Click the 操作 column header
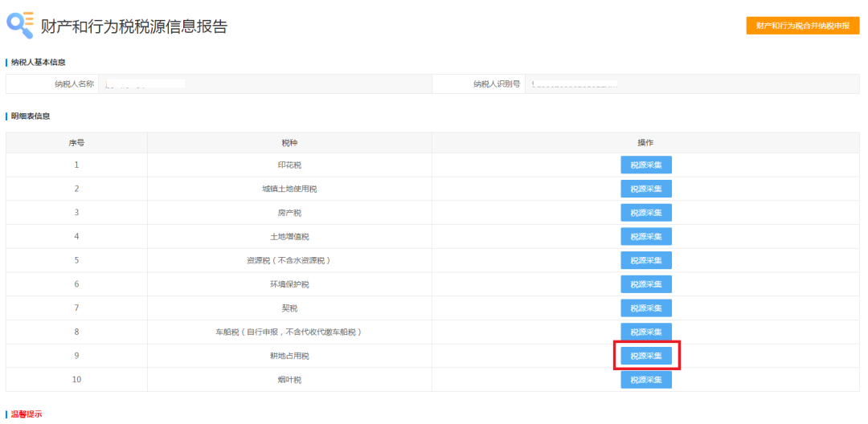This screenshot has height=424, width=868. coord(645,143)
